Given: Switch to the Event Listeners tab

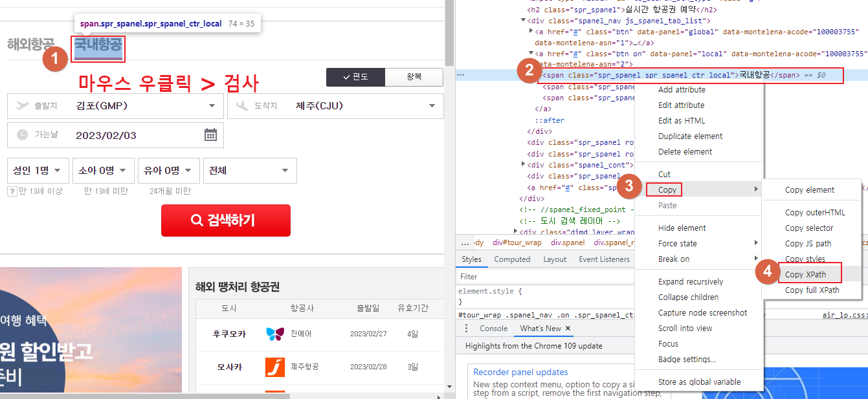Looking at the screenshot, I should coord(604,259).
